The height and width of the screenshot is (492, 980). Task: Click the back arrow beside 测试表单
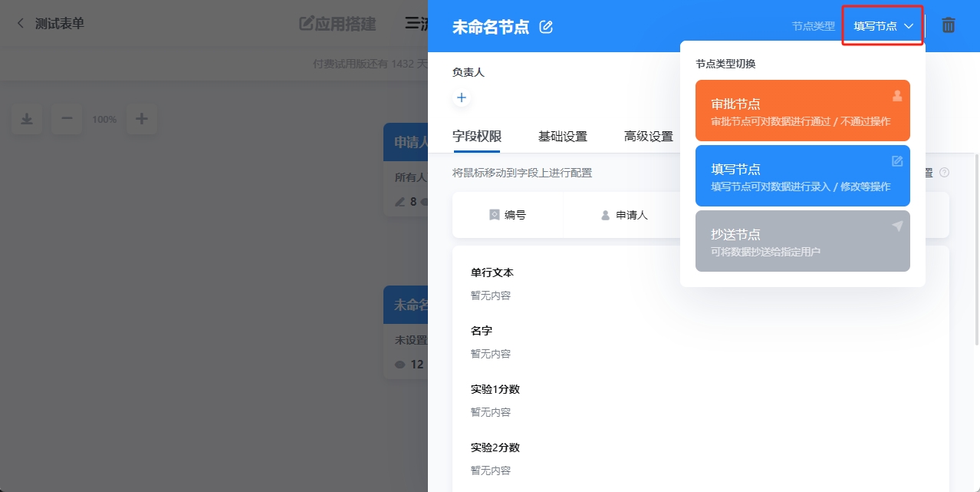pos(19,23)
